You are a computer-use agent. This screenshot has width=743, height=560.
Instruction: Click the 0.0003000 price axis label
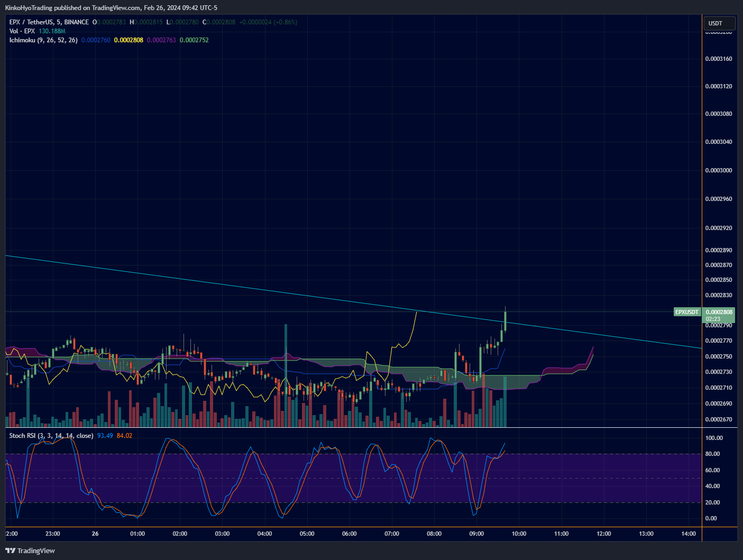719,170
